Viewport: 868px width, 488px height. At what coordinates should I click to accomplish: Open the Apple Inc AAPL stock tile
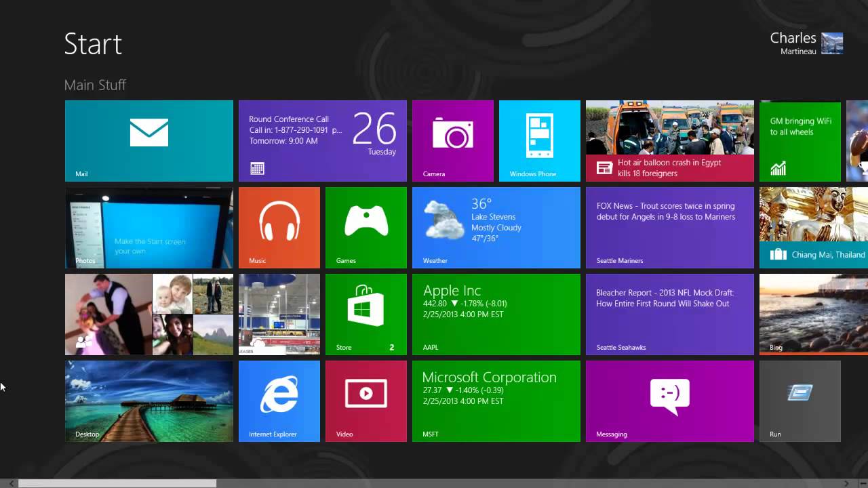tap(496, 314)
